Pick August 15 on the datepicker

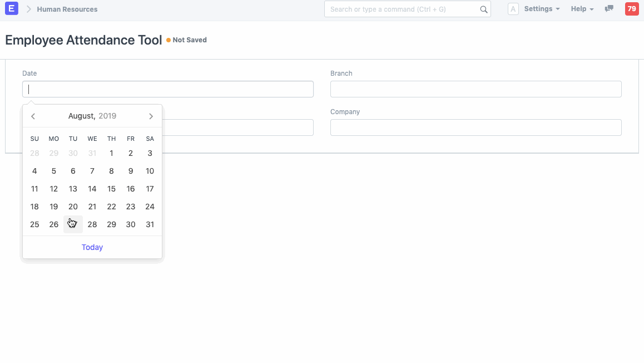[111, 189]
